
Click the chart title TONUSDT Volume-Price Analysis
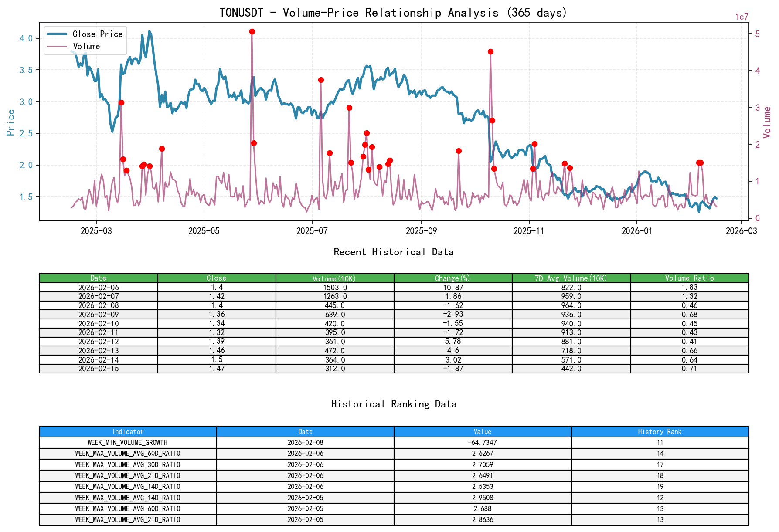(393, 13)
